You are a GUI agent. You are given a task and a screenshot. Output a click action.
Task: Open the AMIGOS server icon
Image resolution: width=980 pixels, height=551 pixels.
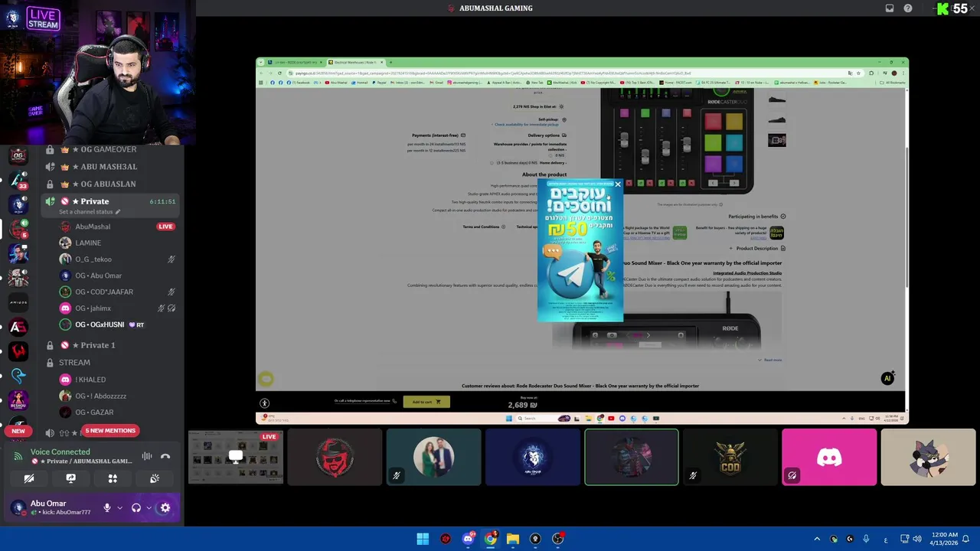pyautogui.click(x=18, y=302)
